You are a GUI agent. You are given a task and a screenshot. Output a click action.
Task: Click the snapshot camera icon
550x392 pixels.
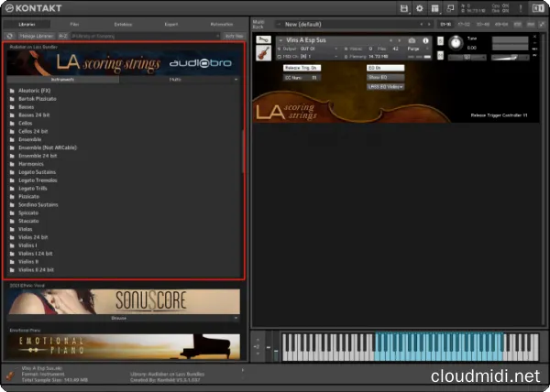[x=412, y=40]
